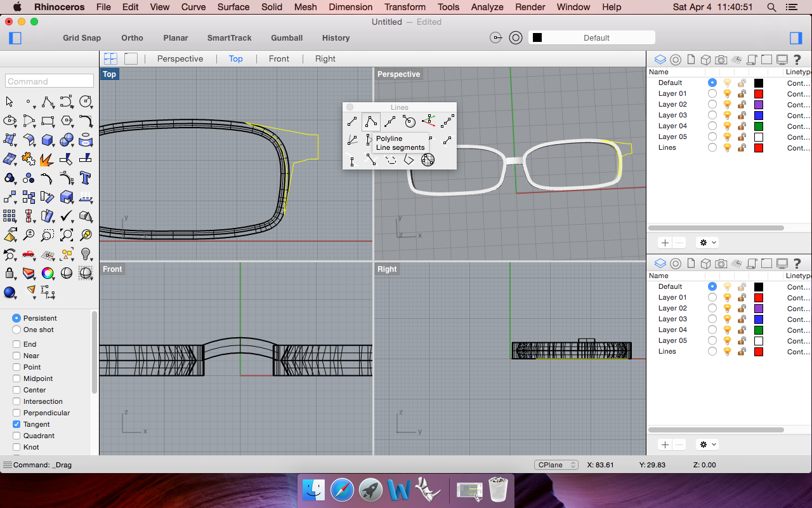This screenshot has height=508, width=812.
Task: Select the Box solid tool
Action: (x=48, y=140)
